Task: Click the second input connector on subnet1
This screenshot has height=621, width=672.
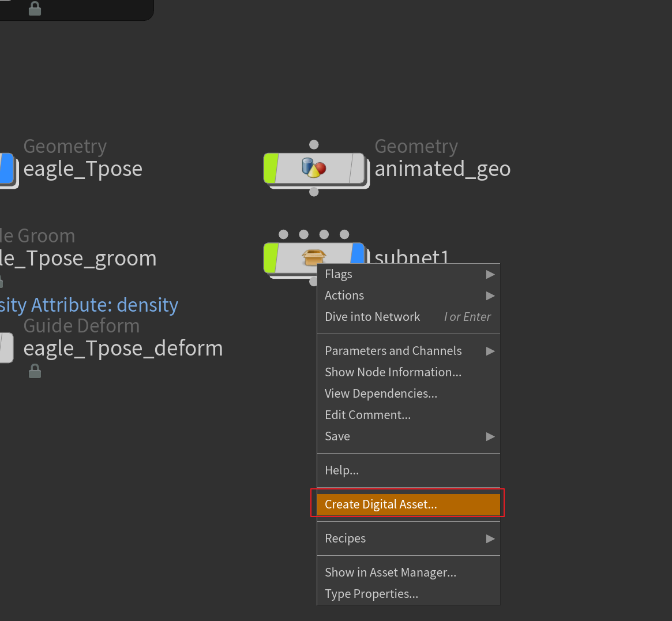Action: [x=304, y=234]
